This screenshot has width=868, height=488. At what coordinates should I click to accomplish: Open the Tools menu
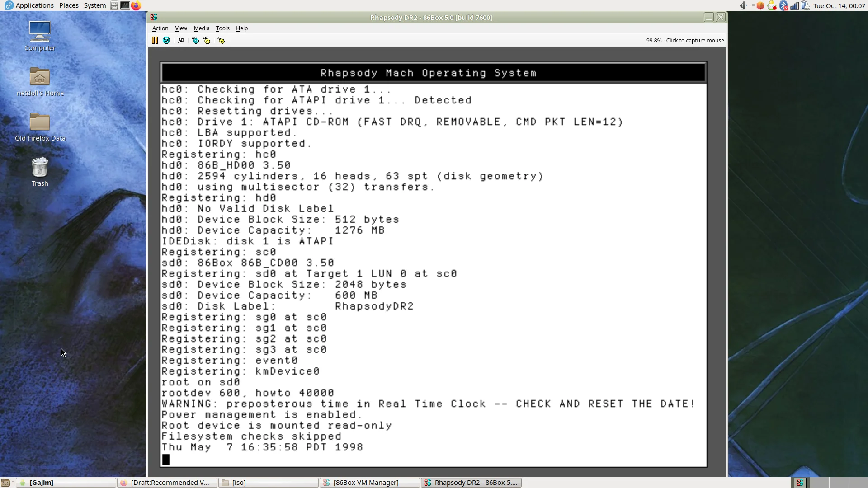coord(222,28)
